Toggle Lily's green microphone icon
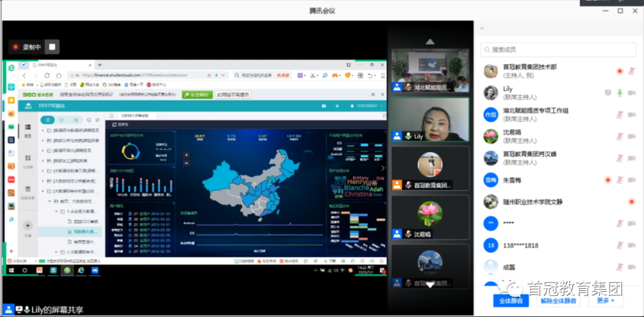This screenshot has width=644, height=317. point(620,93)
